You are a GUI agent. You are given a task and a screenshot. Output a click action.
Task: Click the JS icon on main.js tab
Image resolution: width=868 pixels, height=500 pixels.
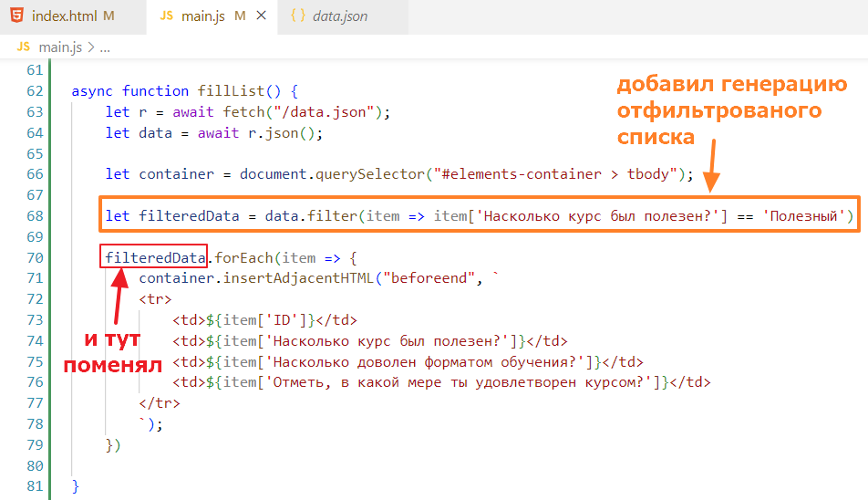pyautogui.click(x=166, y=16)
